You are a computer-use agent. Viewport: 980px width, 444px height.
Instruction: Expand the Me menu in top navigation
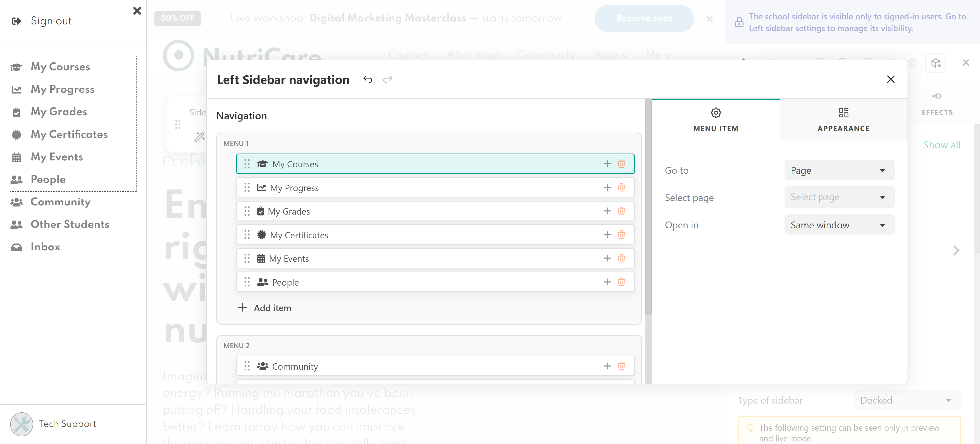(x=658, y=55)
